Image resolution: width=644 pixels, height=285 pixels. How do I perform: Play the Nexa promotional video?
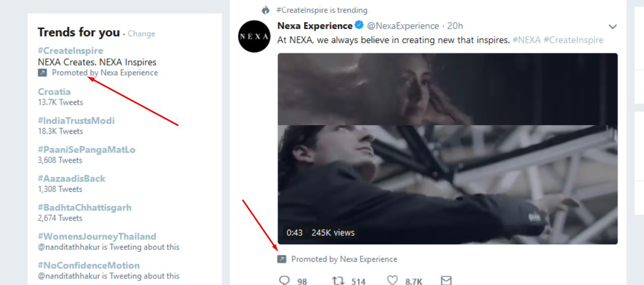click(x=448, y=149)
